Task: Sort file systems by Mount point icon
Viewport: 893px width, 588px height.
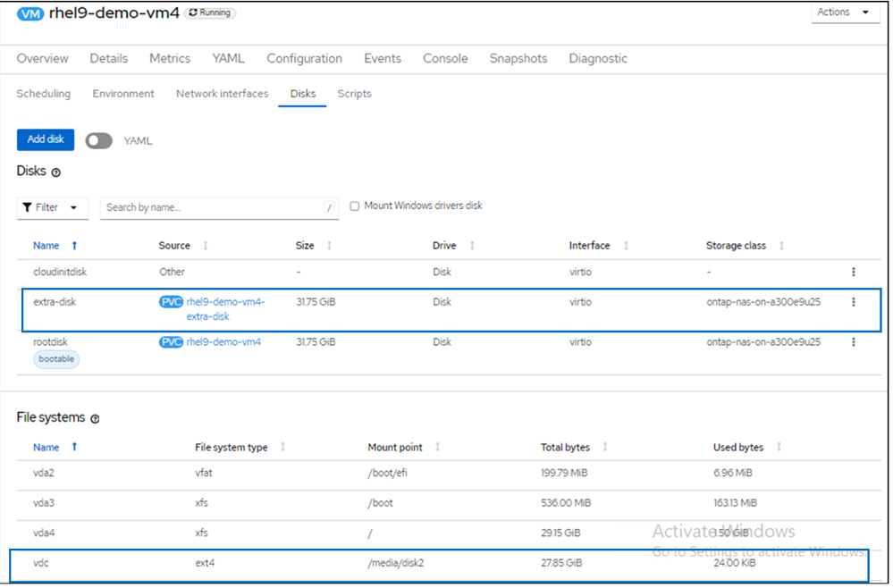Action: pyautogui.click(x=437, y=447)
